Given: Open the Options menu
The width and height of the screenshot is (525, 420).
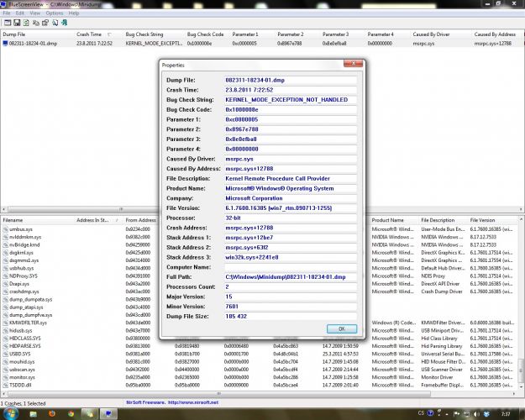Looking at the screenshot, I should [x=55, y=13].
